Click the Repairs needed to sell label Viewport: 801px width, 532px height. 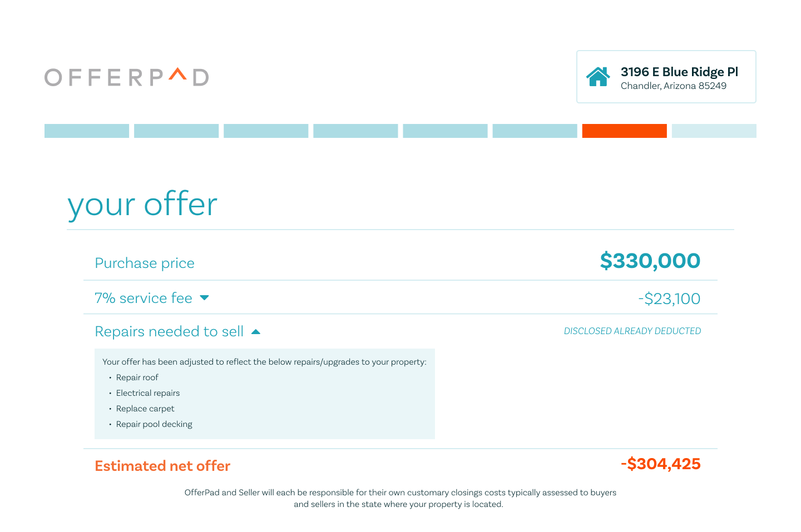pos(169,332)
